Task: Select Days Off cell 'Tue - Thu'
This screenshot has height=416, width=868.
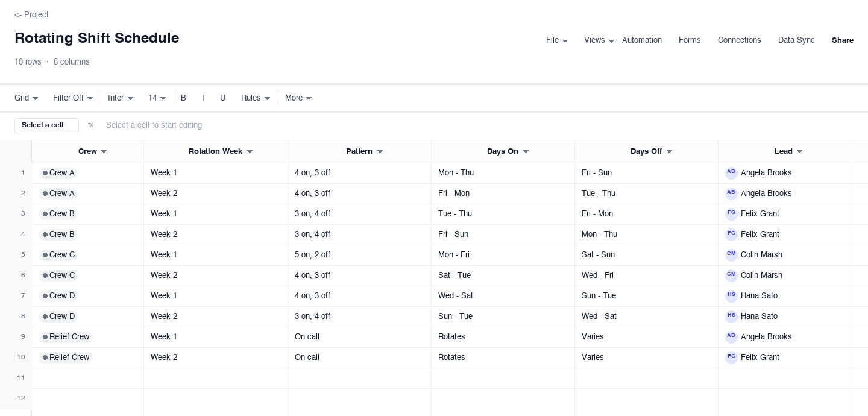Action: pos(646,194)
